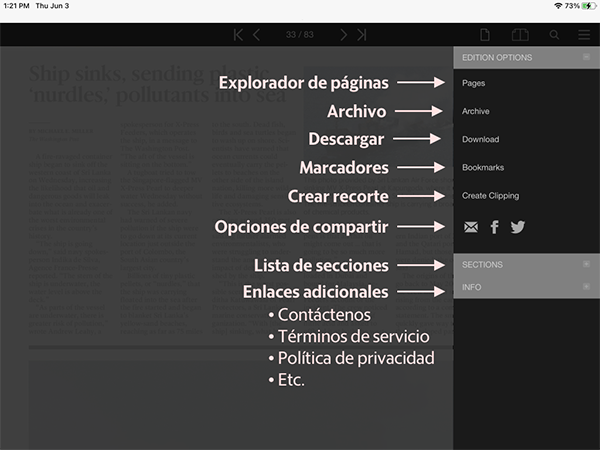Jump to the last page
This screenshot has width=600, height=450.
point(362,35)
